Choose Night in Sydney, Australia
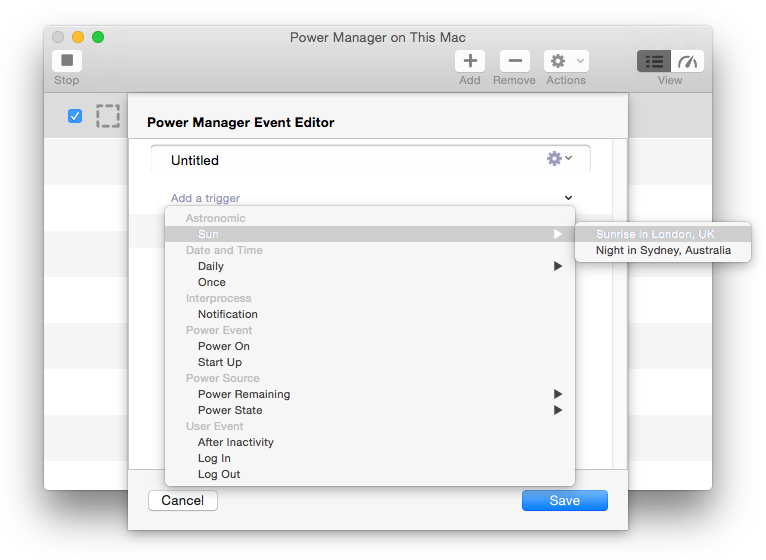Screen dimensions: 766x560 [663, 250]
